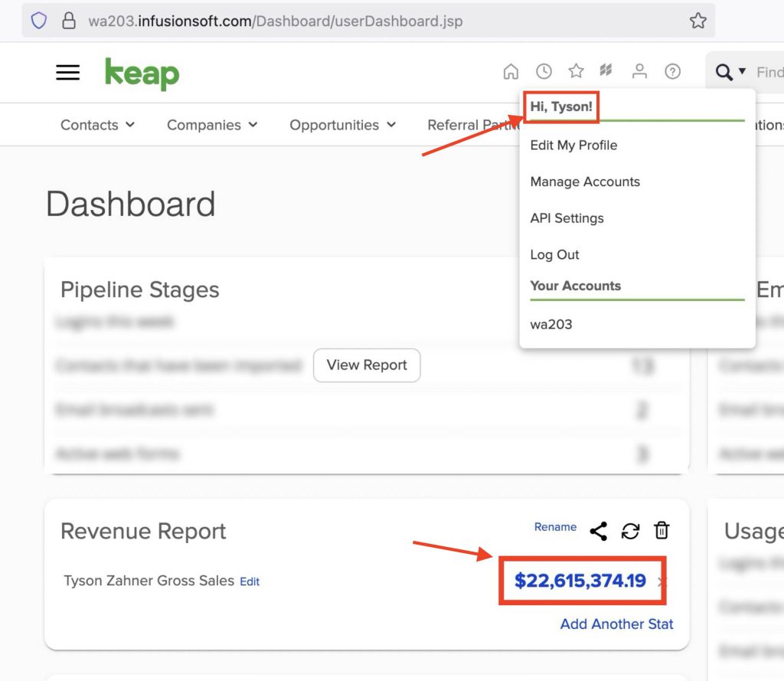This screenshot has height=681, width=784.
Task: Open the hamburger navigation menu
Action: point(68,73)
